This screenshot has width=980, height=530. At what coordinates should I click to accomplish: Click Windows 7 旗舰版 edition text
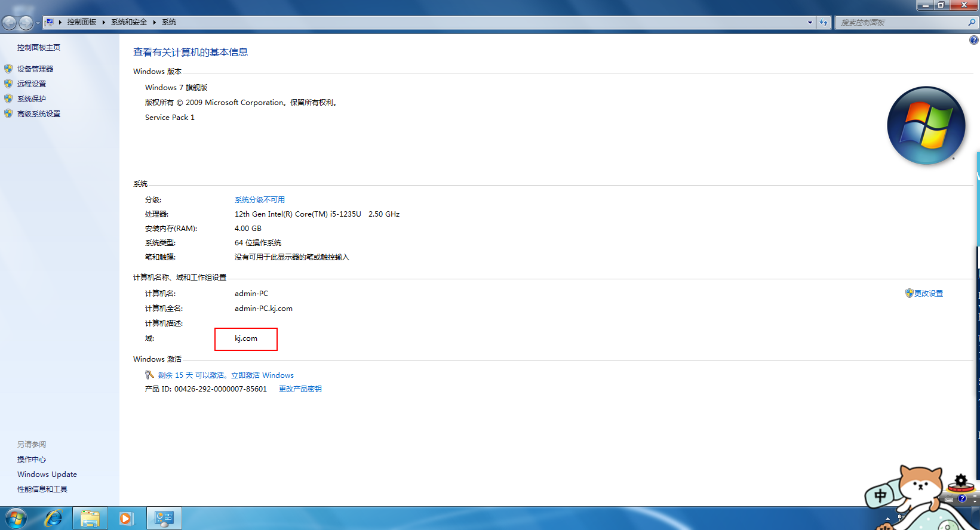(176, 88)
